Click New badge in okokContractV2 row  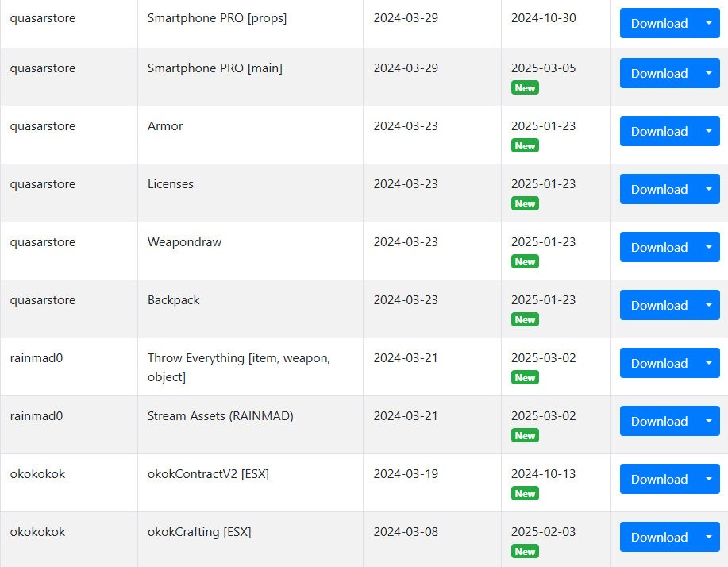click(x=525, y=494)
